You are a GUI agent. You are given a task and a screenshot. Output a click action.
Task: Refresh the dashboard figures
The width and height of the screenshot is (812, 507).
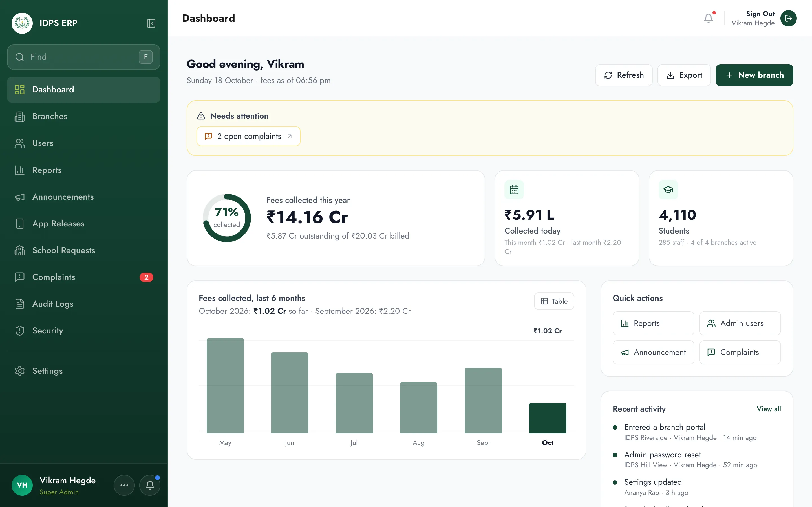(624, 75)
